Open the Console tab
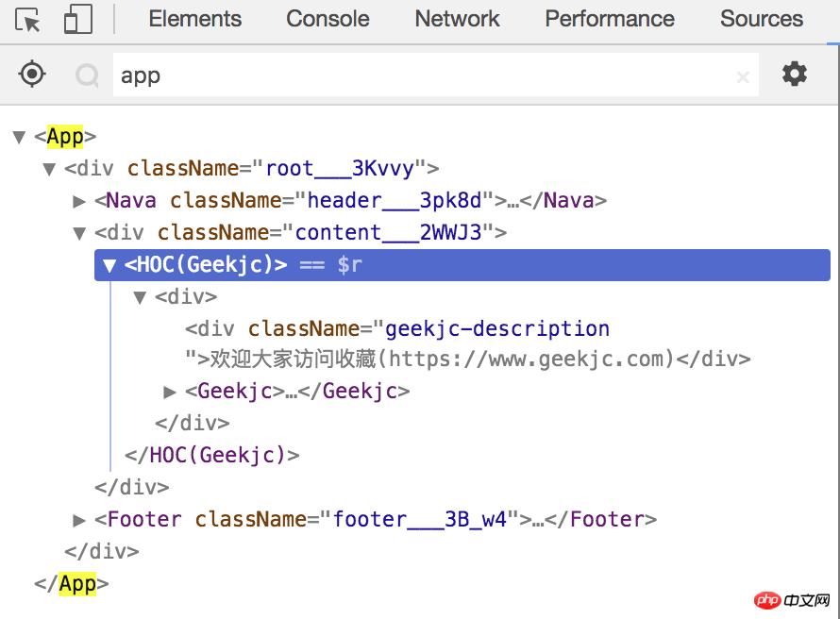 pyautogui.click(x=328, y=19)
